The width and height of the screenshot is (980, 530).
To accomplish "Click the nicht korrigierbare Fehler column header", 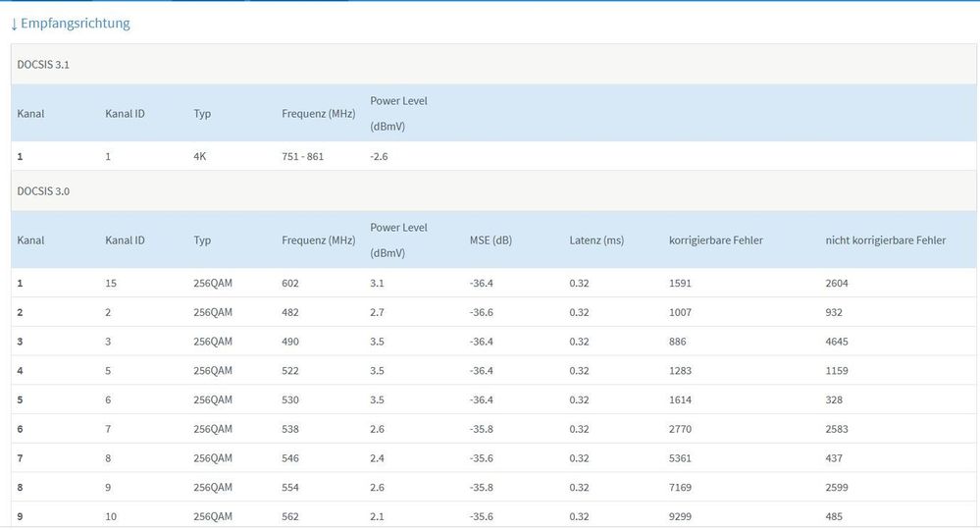I will [x=885, y=240].
